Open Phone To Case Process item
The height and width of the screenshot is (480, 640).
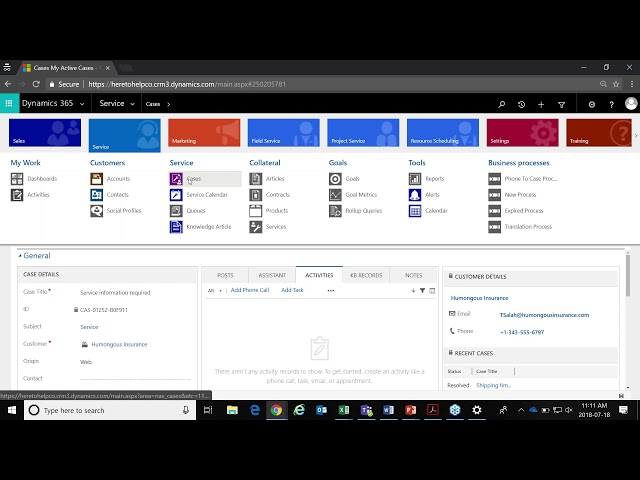click(523, 179)
